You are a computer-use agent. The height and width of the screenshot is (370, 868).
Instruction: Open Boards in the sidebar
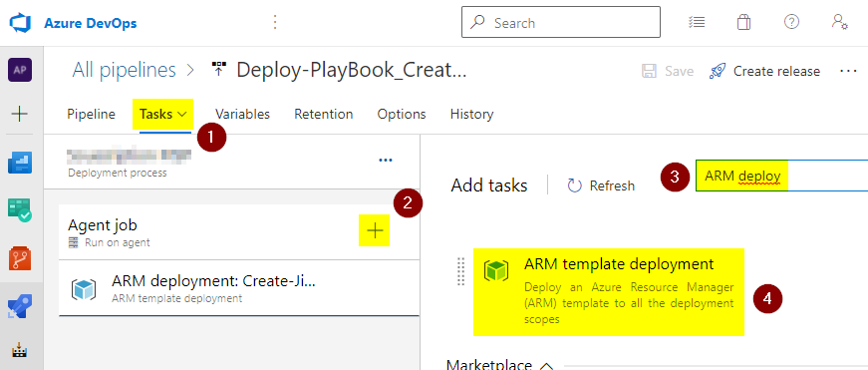[x=19, y=210]
